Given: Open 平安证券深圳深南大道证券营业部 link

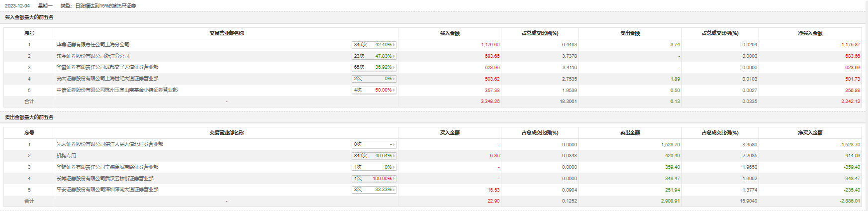Looking at the screenshot, I should (107, 190).
